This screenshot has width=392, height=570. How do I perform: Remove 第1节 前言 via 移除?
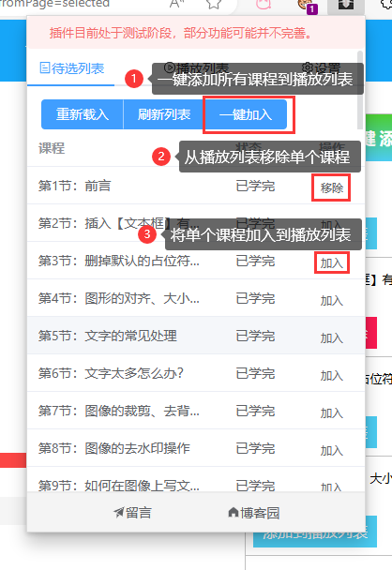(x=332, y=187)
